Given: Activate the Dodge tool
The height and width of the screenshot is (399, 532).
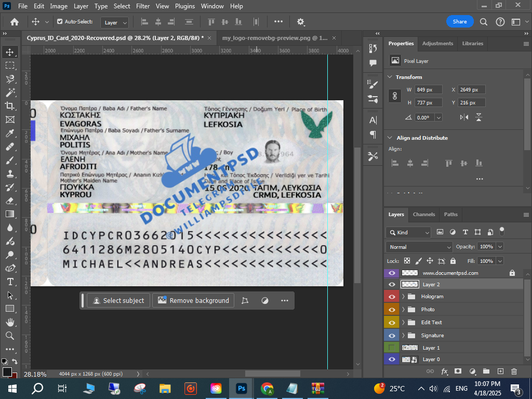Looking at the screenshot, I should pyautogui.click(x=10, y=255).
